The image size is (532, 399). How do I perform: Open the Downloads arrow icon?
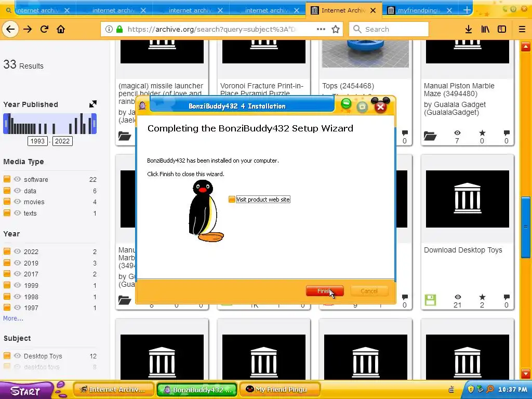coord(469,29)
